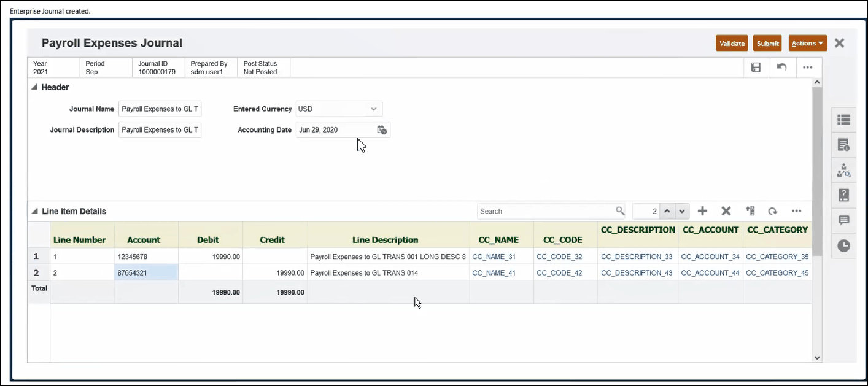Click the Validate button
Screen dimensions: 868x386
click(732, 43)
